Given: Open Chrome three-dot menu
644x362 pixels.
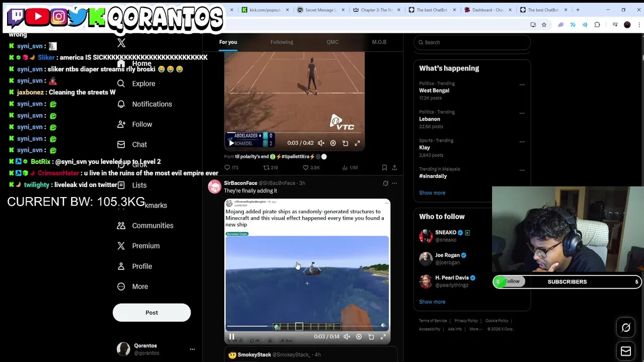Looking at the screenshot, I should 638,25.
